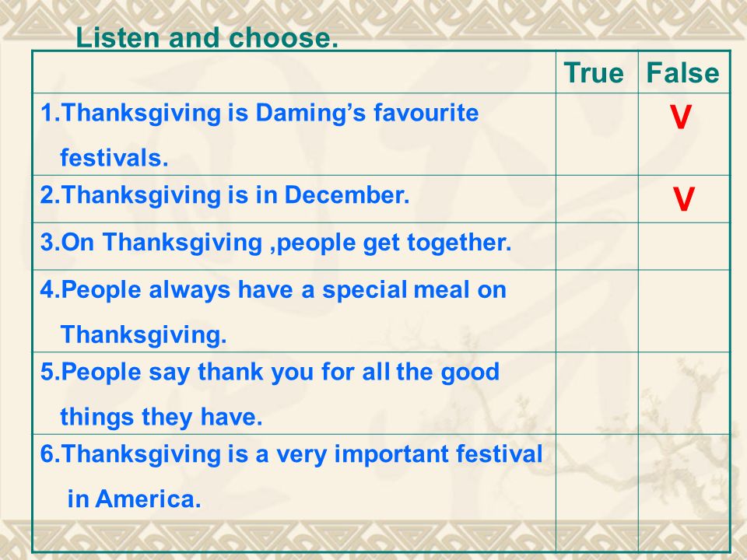Click the 'False' column header
The image size is (747, 560).
click(x=682, y=73)
